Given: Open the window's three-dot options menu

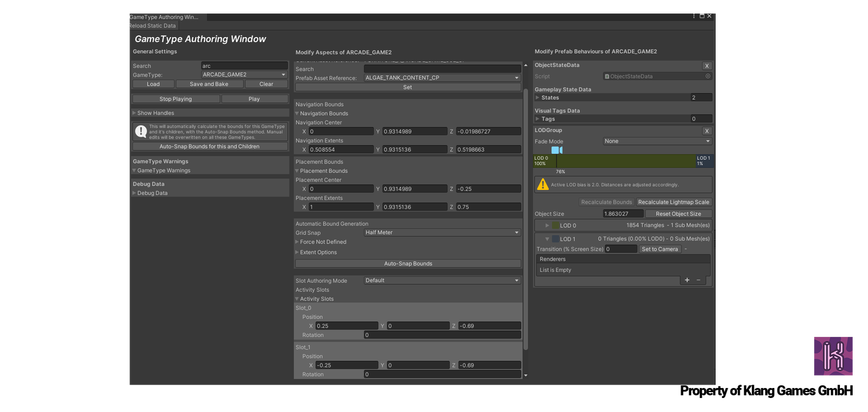Looking at the screenshot, I should tap(694, 16).
